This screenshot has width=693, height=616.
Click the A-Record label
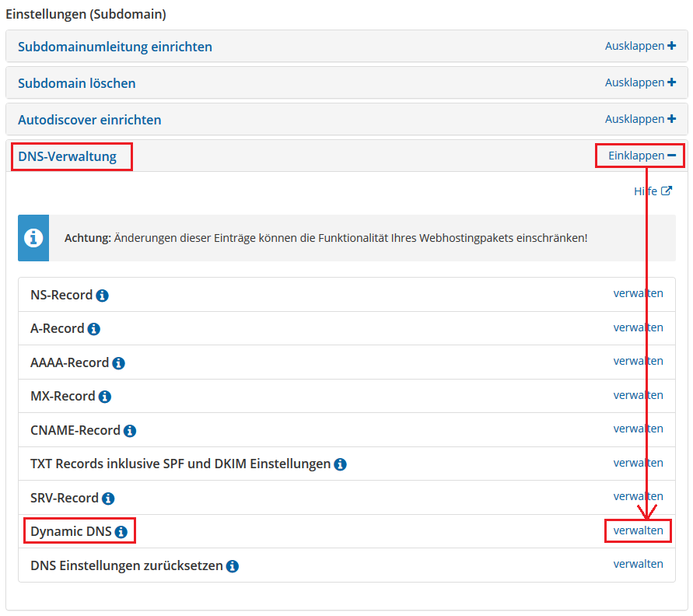pyautogui.click(x=58, y=329)
